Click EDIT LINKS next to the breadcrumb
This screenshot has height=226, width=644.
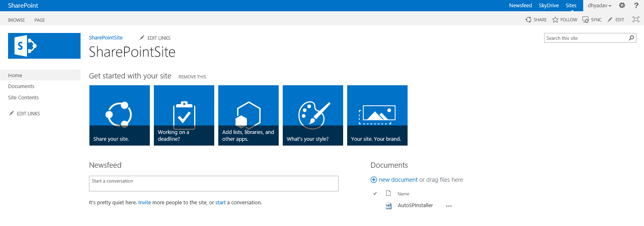click(159, 38)
